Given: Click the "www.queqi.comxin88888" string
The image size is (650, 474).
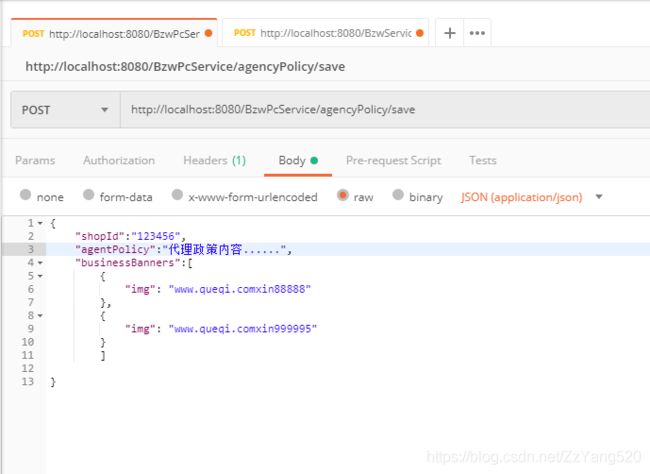Looking at the screenshot, I should pos(240,289).
